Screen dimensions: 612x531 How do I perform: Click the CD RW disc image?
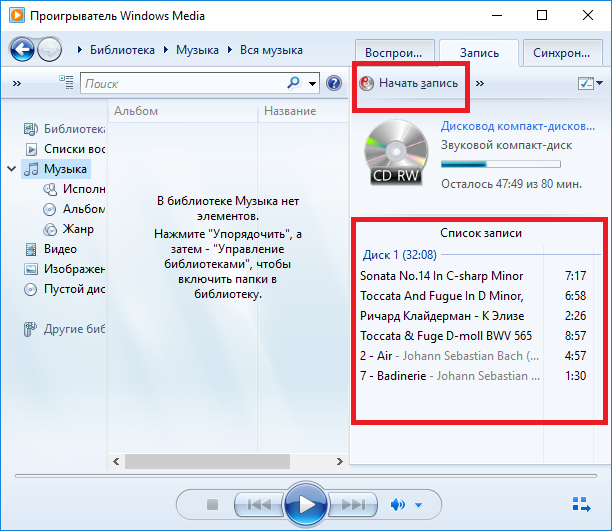click(396, 153)
